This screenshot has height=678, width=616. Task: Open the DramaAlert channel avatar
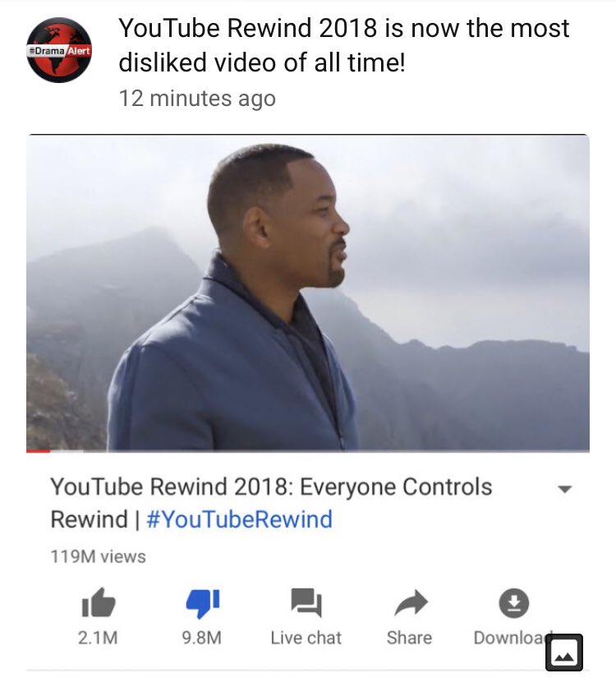(x=59, y=50)
